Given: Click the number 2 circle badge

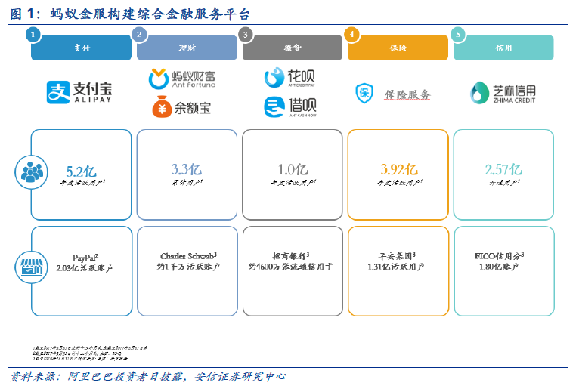Looking at the screenshot, I should click(139, 35).
